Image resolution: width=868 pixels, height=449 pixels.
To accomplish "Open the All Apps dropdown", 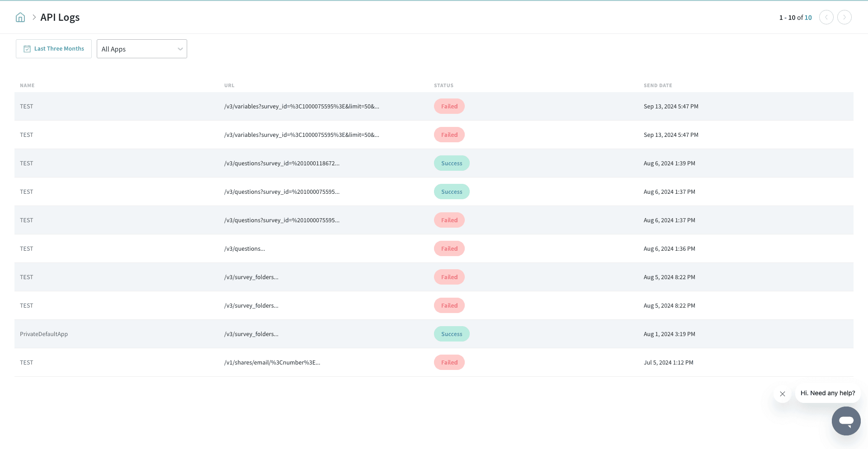I will [x=142, y=49].
